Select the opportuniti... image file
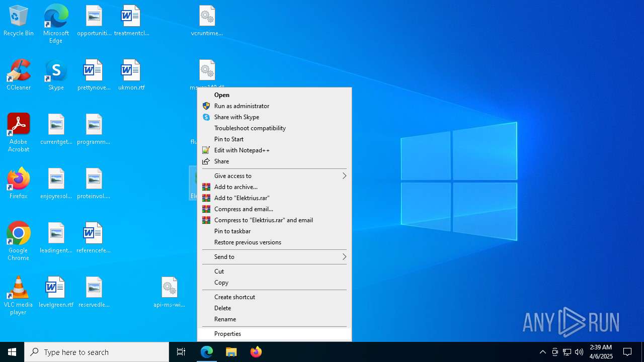Viewport: 644px width, 362px height. (94, 21)
